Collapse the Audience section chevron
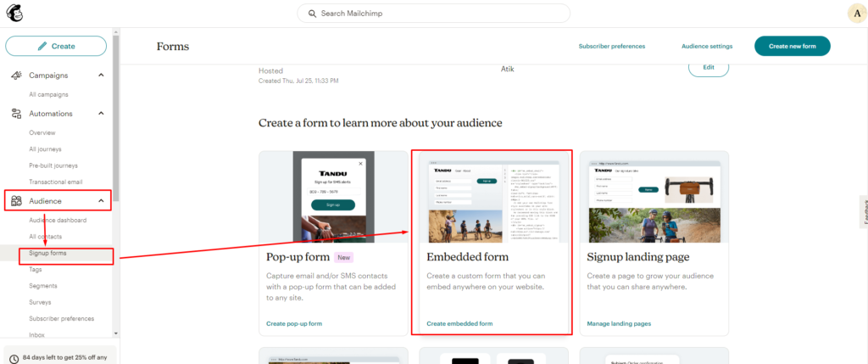This screenshot has height=364, width=868. coord(101,200)
